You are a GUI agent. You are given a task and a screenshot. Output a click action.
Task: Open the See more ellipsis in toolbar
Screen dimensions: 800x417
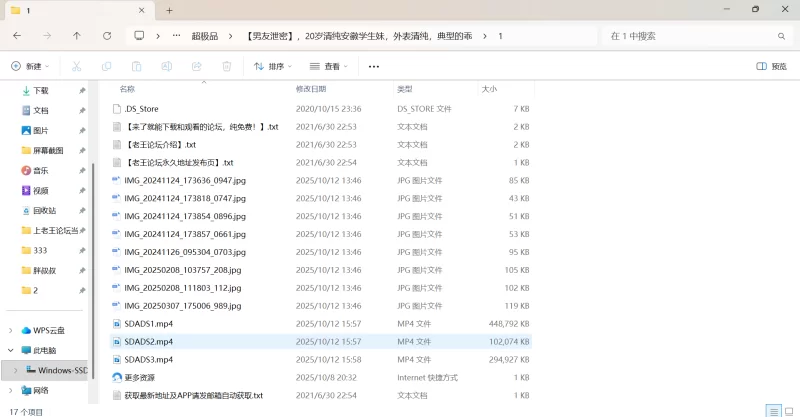[x=374, y=66]
